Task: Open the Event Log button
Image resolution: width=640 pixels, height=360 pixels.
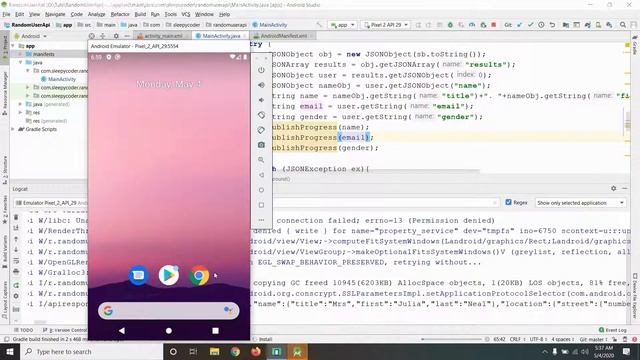Action: click(x=613, y=330)
